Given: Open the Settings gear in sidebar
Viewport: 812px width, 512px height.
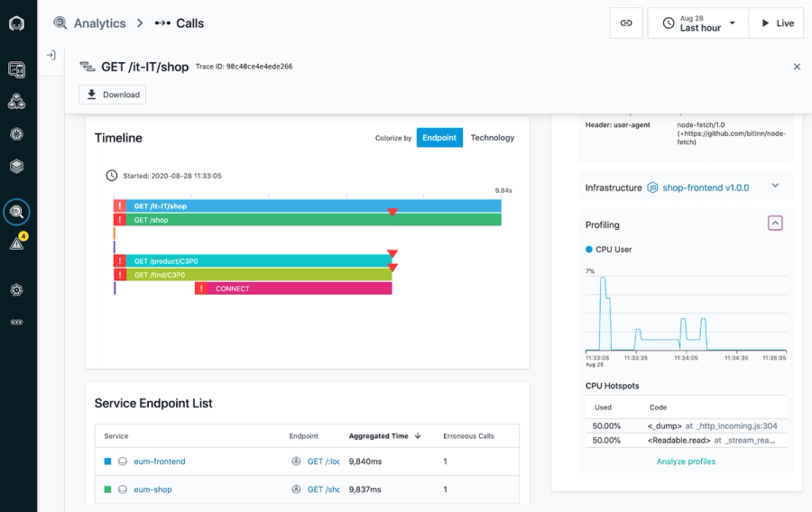Looking at the screenshot, I should click(x=16, y=289).
